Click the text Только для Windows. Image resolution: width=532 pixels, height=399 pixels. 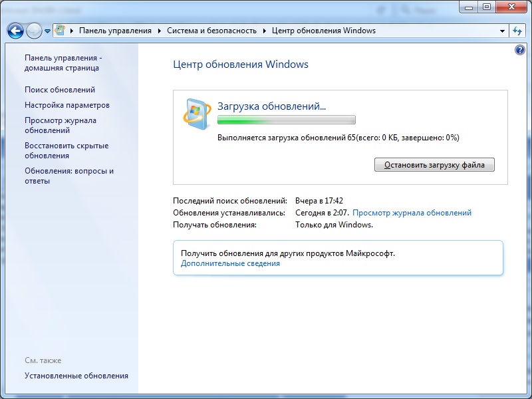[334, 225]
